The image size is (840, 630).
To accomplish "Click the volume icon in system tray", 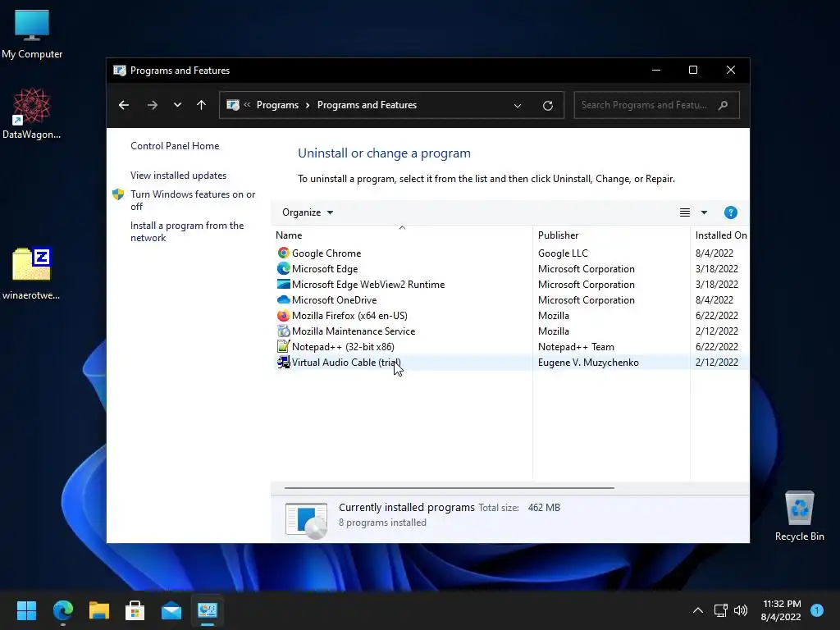I will pyautogui.click(x=741, y=610).
